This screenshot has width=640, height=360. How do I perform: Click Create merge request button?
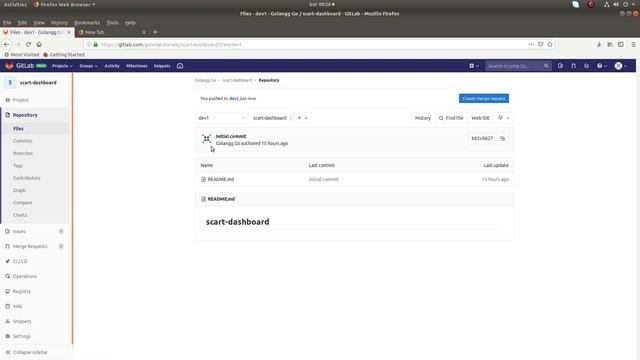(484, 98)
